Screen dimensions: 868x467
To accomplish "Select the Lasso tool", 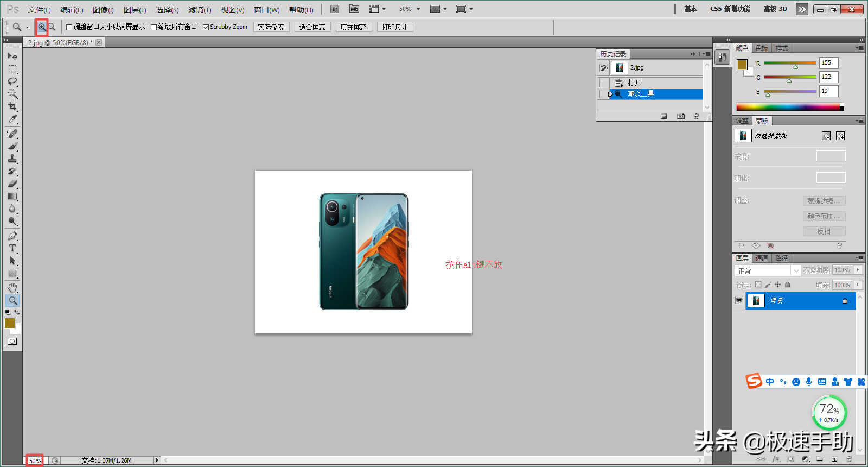I will click(12, 81).
